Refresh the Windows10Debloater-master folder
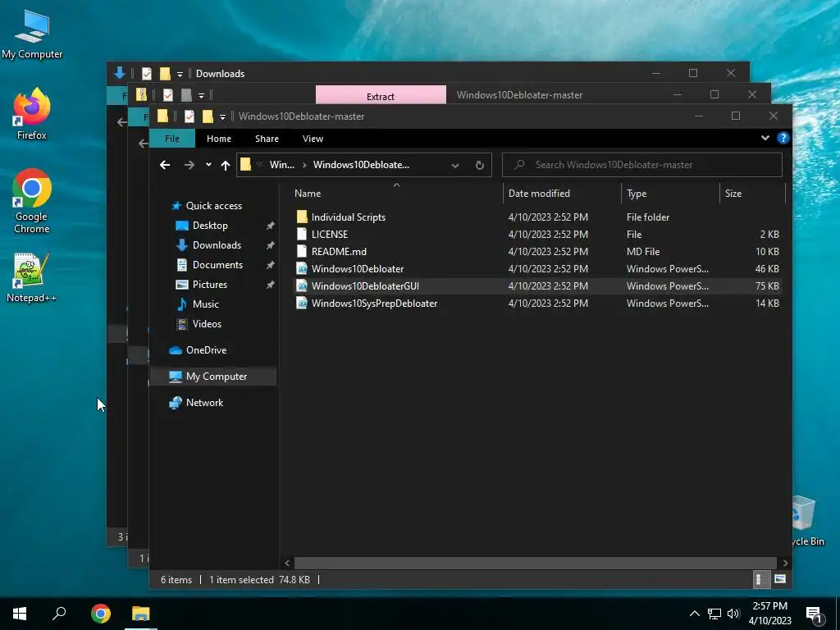Viewport: 840px width, 630px height. (479, 165)
